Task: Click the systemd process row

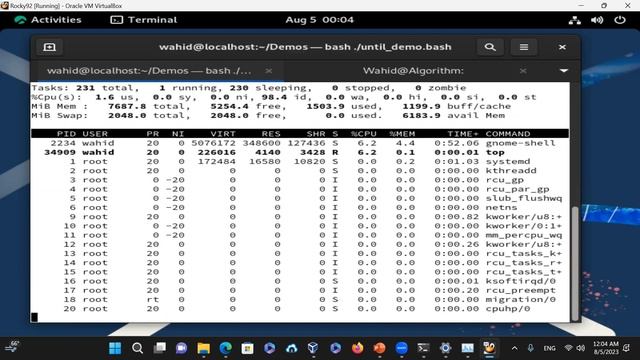Action: tap(300, 161)
